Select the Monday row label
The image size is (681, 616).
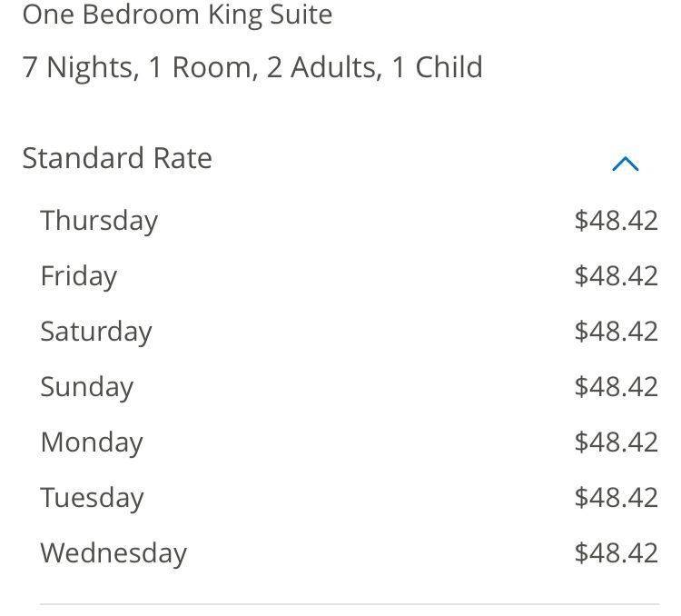[x=92, y=443]
